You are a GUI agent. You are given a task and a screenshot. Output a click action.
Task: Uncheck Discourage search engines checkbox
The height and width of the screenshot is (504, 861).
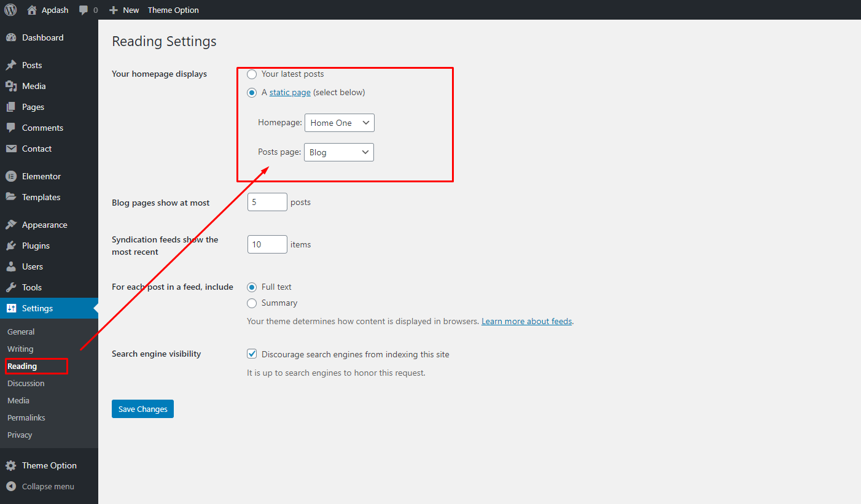(252, 354)
